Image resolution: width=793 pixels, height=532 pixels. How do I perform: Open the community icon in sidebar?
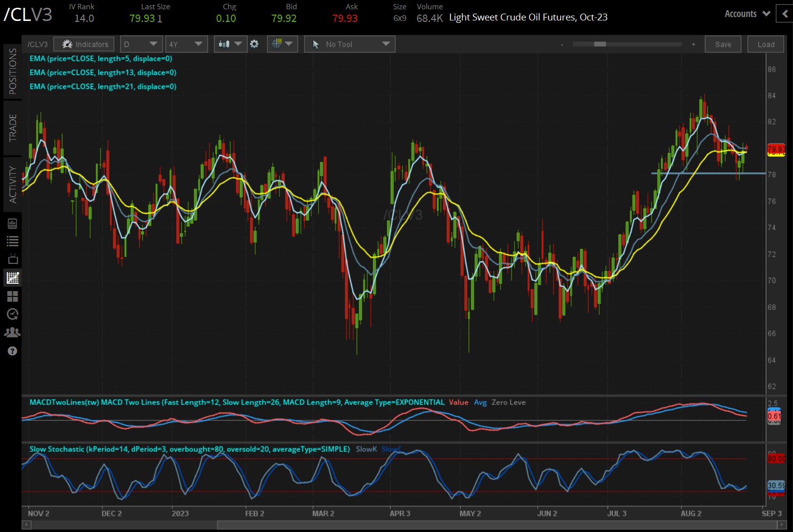[x=13, y=332]
